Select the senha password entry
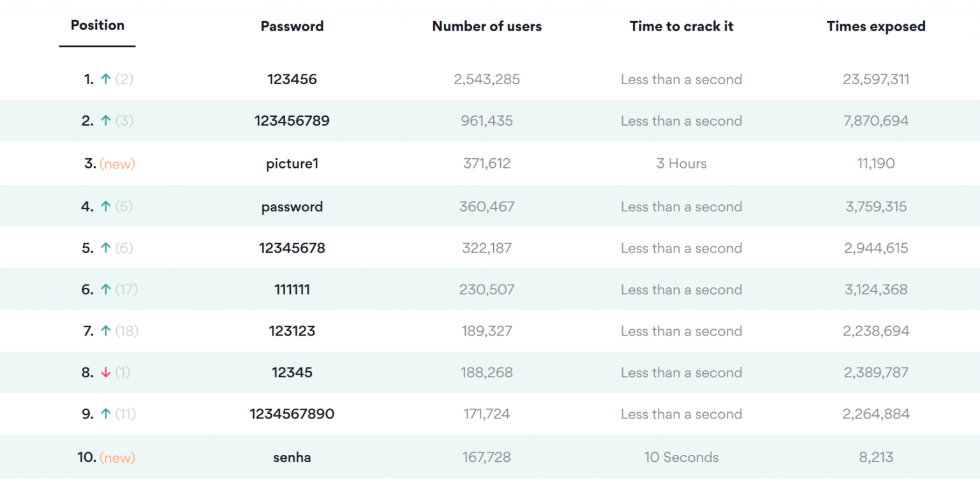Screen dimensions: 980x483 292,457
